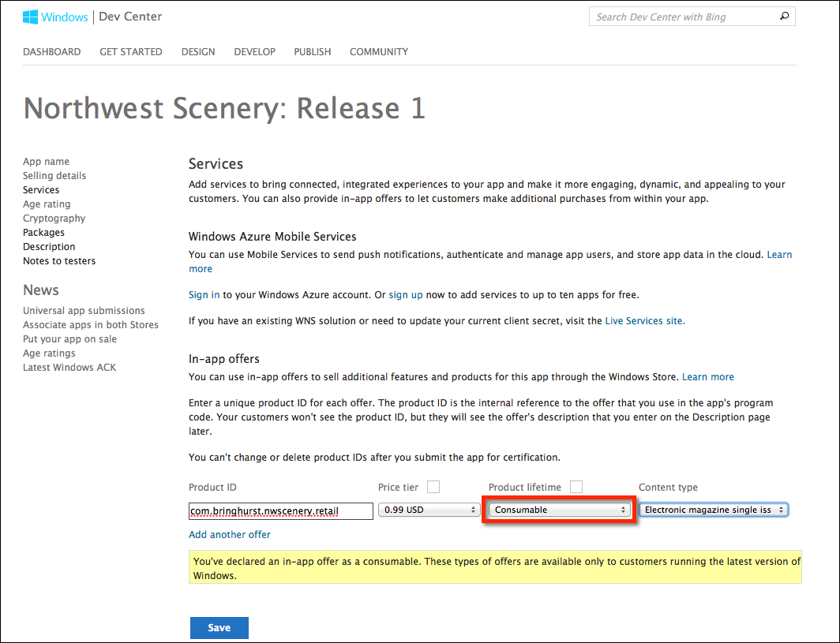Select Packages in the left sidebar
The width and height of the screenshot is (840, 643).
tap(44, 233)
